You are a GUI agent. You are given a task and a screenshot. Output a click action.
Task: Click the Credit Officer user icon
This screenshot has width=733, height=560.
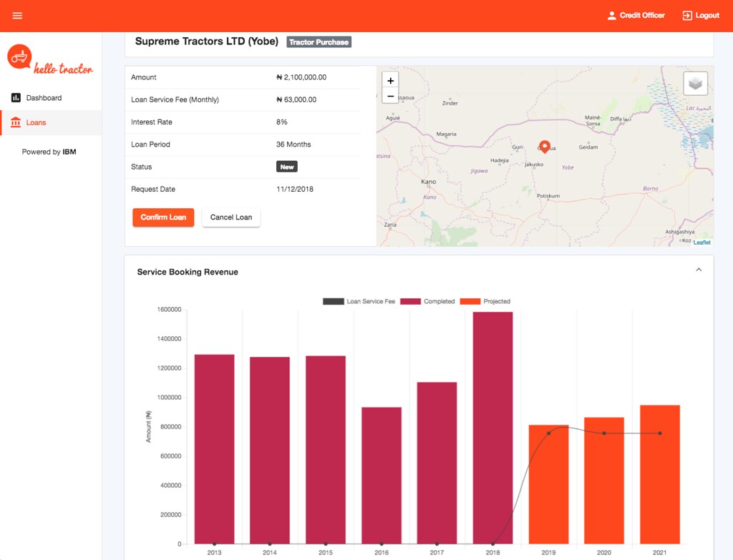click(611, 16)
